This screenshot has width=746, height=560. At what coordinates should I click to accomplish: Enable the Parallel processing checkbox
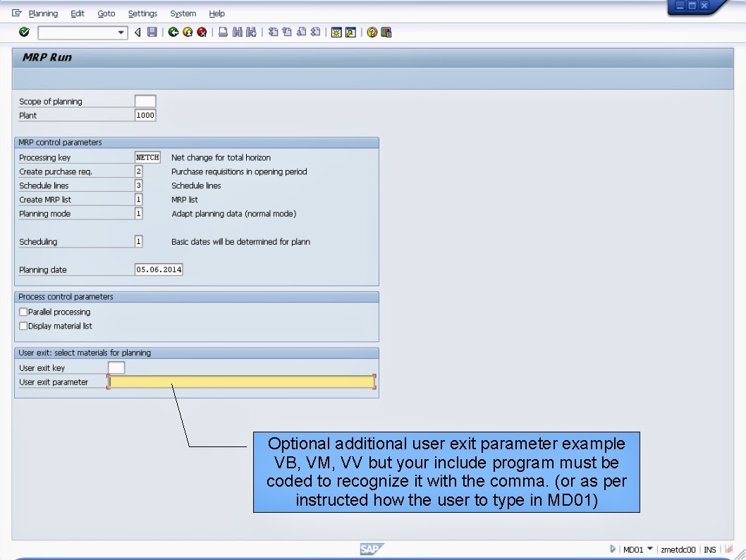(x=23, y=311)
